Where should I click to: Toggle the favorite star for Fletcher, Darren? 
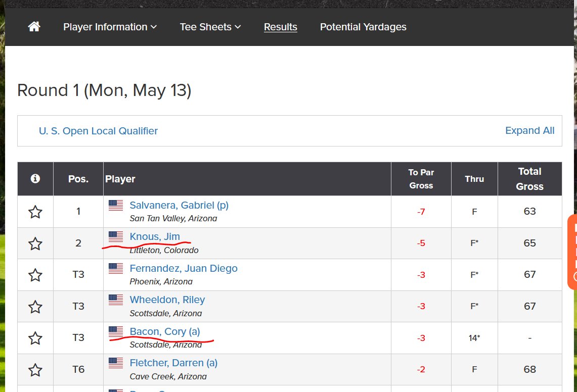coord(35,369)
